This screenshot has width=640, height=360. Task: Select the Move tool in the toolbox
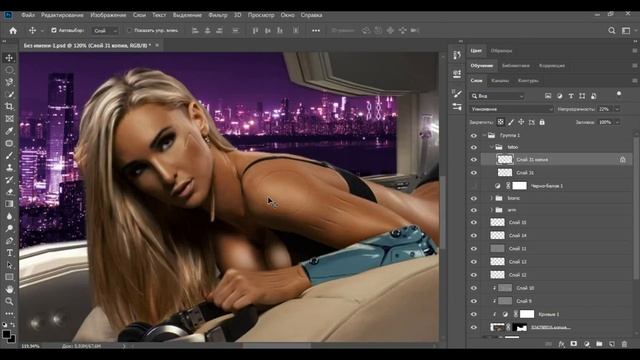9,58
